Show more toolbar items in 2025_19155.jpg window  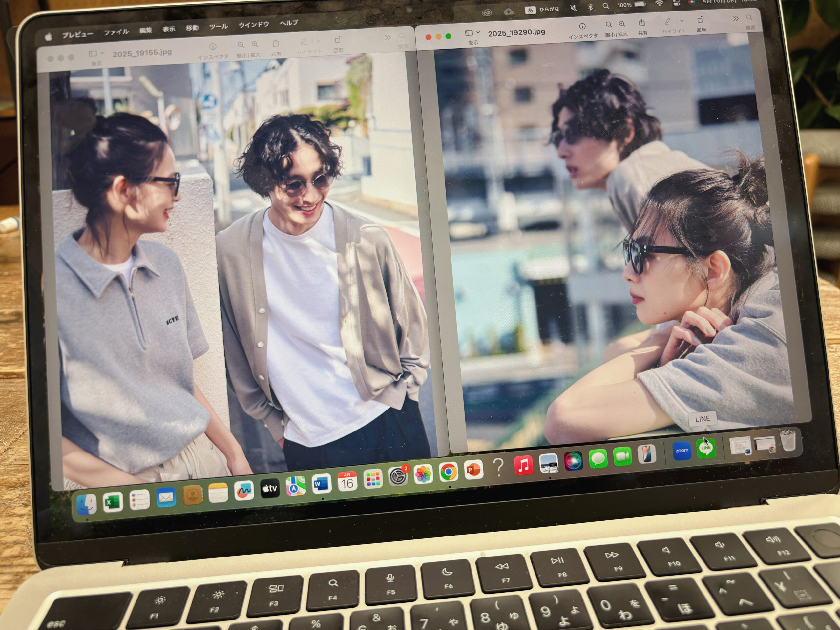387,37
